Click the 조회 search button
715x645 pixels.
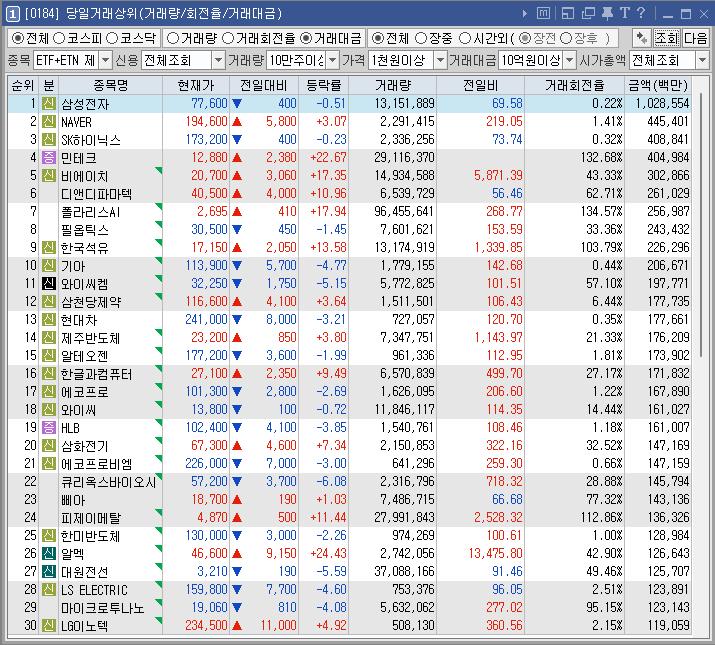[666, 38]
